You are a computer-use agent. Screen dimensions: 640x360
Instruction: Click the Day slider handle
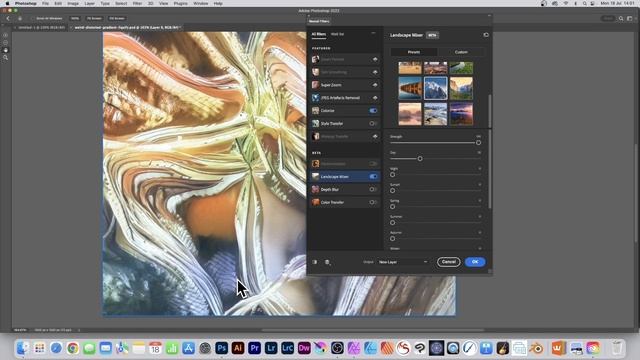tap(420, 159)
